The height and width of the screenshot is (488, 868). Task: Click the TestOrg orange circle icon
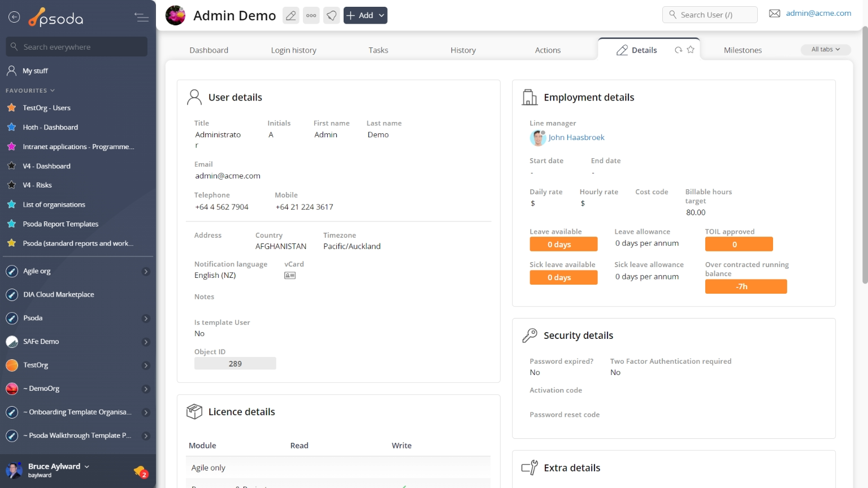12,365
